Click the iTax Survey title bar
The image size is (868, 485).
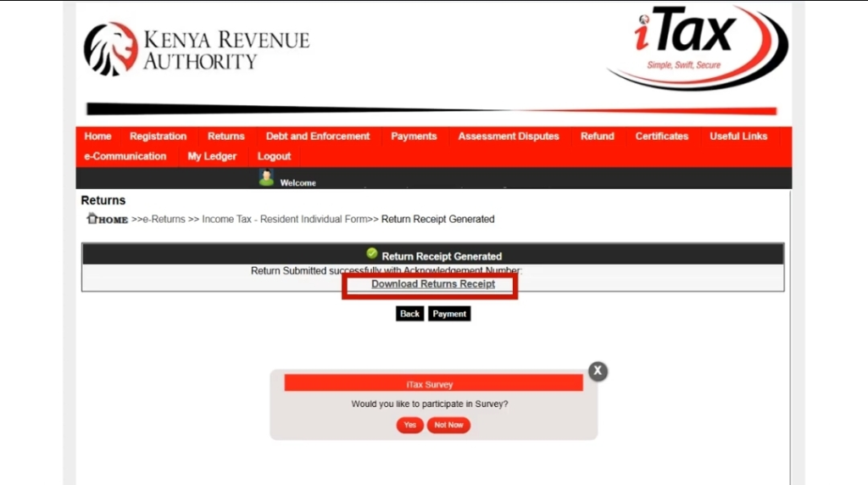pyautogui.click(x=433, y=384)
